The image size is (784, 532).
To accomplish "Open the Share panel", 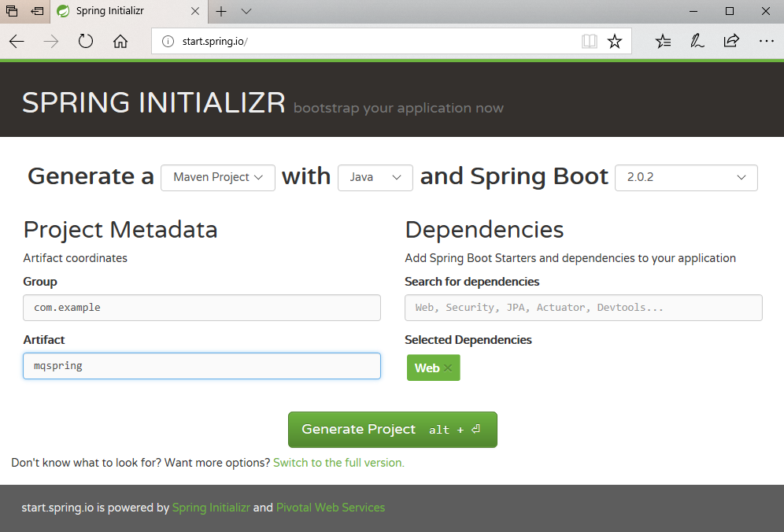I will click(x=732, y=40).
